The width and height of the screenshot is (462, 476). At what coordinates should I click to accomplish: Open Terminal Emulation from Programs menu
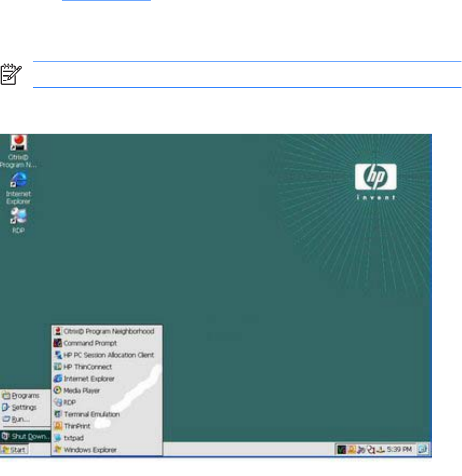[107, 414]
